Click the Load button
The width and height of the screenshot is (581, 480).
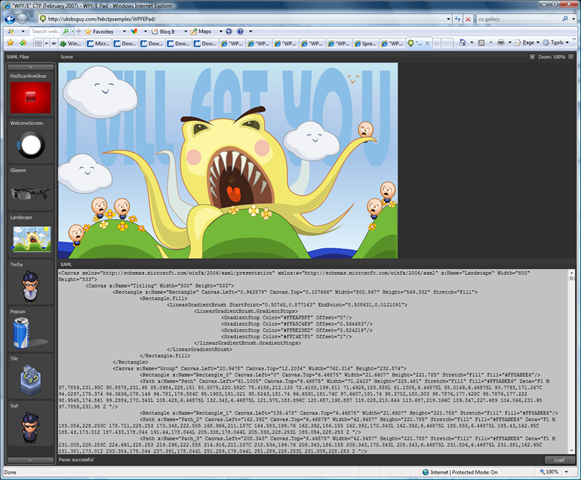point(559,460)
